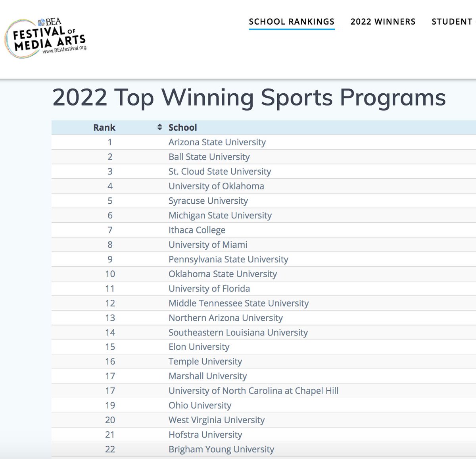Image resolution: width=476 pixels, height=459 pixels.
Task: Click rank 17 beside University of North Carolina
Action: (110, 391)
